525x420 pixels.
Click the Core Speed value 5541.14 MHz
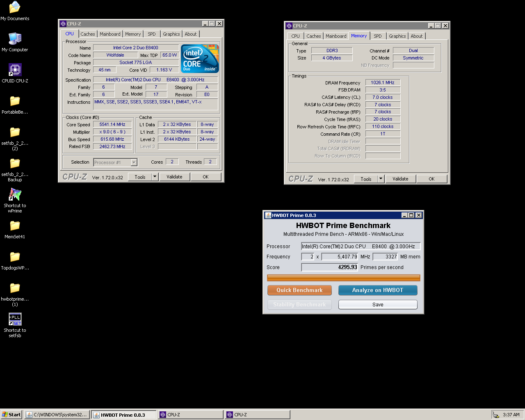[x=112, y=124]
